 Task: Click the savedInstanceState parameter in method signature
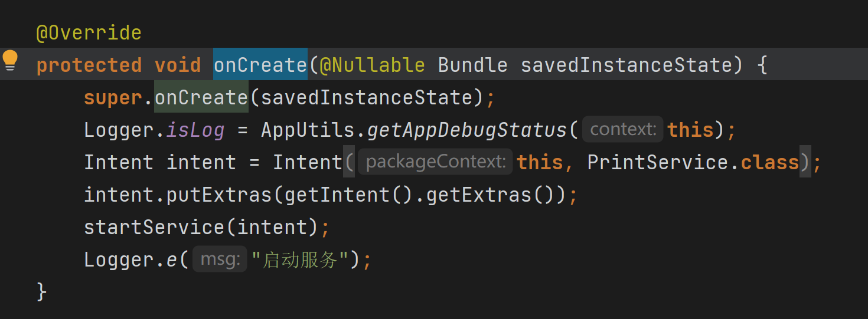(626, 65)
